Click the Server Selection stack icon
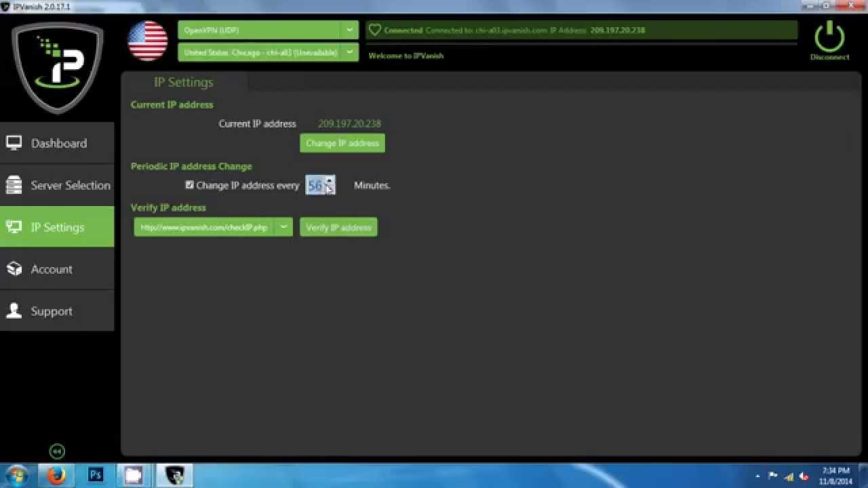Viewport: 868px width, 488px height. coord(14,185)
